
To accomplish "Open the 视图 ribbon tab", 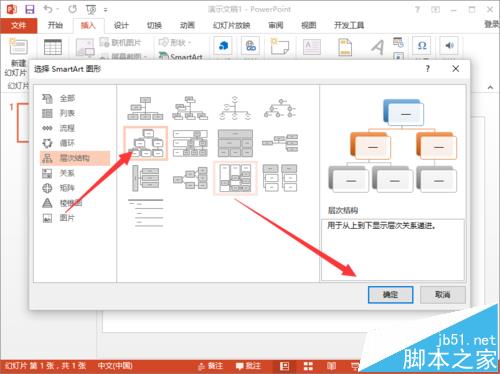I will [308, 25].
